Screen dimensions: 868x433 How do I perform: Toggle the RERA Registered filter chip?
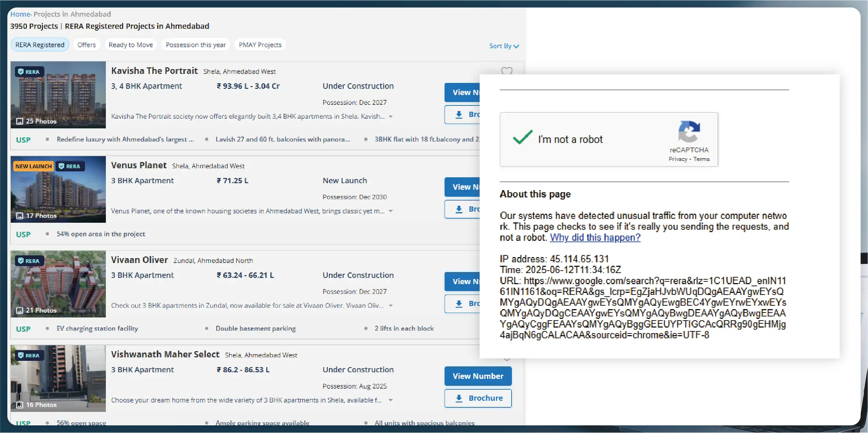[40, 45]
